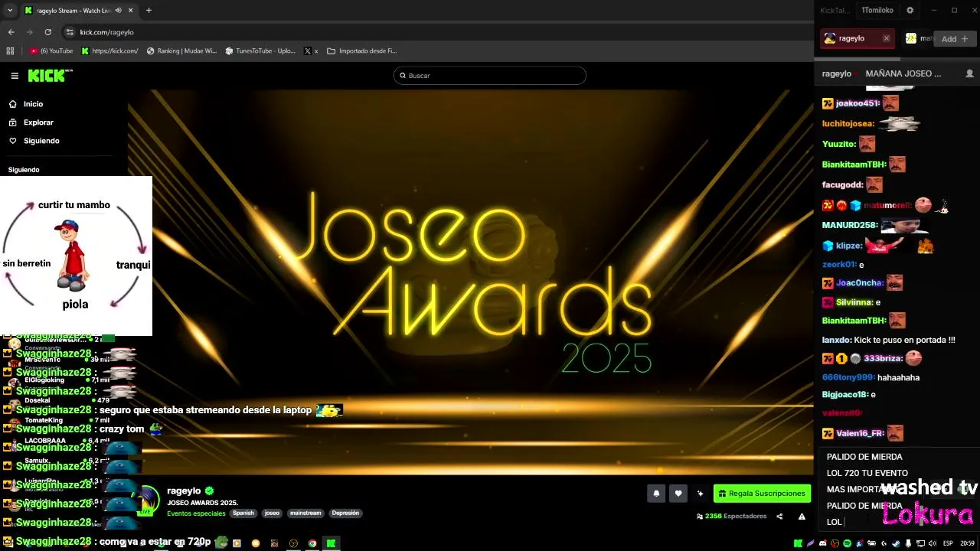Expand the tab search dropdown arrow

click(10, 11)
